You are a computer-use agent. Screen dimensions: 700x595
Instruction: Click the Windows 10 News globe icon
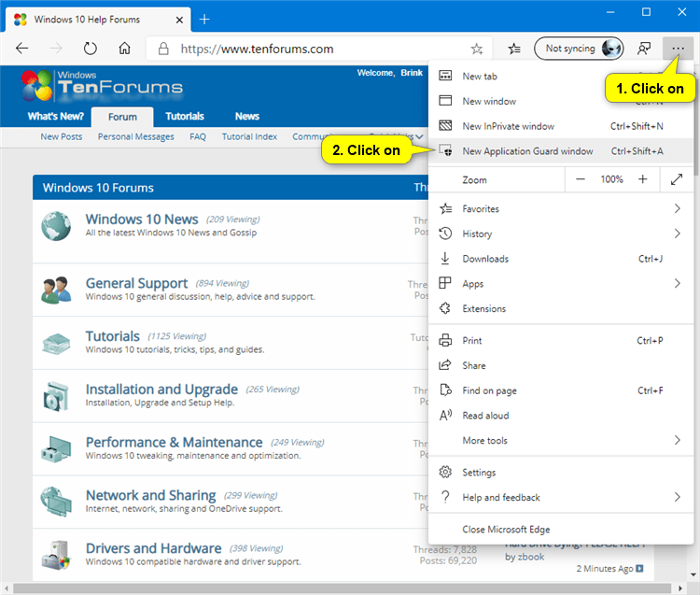pyautogui.click(x=56, y=226)
